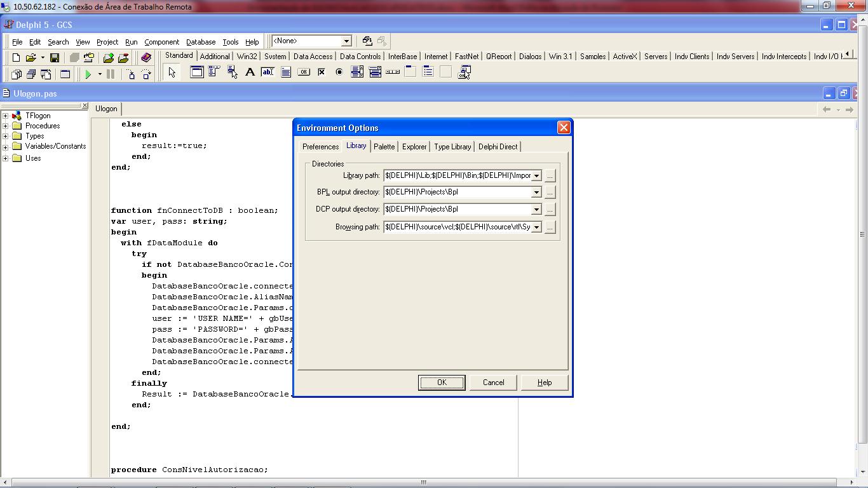Select the Label component in the palette
The height and width of the screenshot is (488, 868).
(x=250, y=72)
